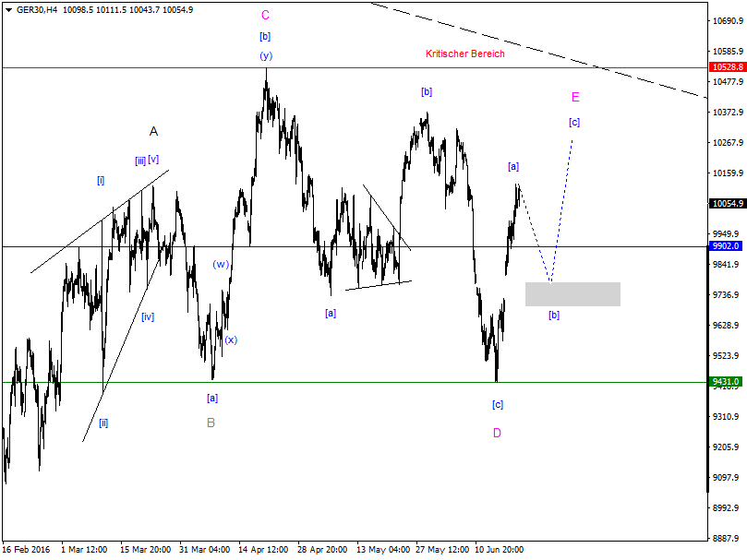Image resolution: width=747 pixels, height=560 pixels.
Task: Click the 9097.9 price scale value
Action: coord(726,478)
